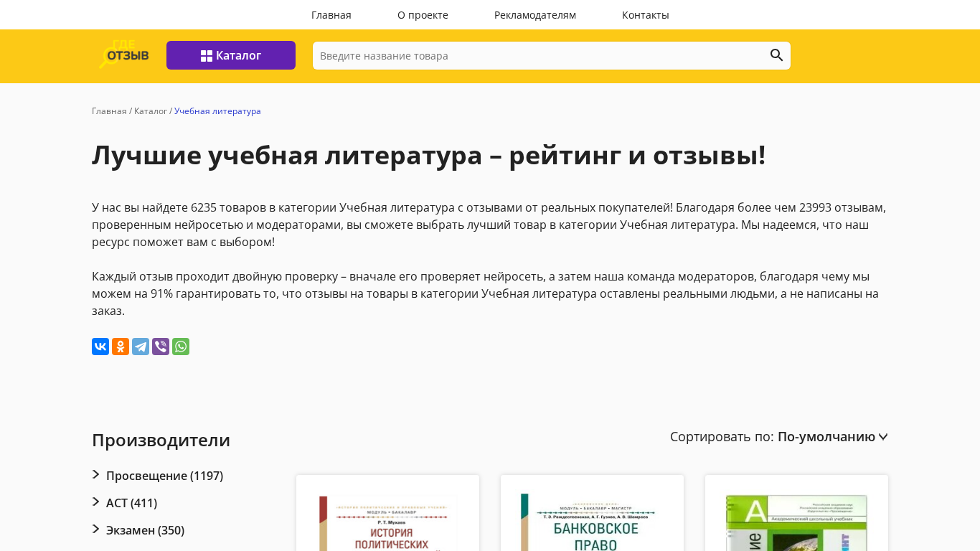The width and height of the screenshot is (980, 551).
Task: Open the green academic textbook cover
Action: (x=796, y=522)
